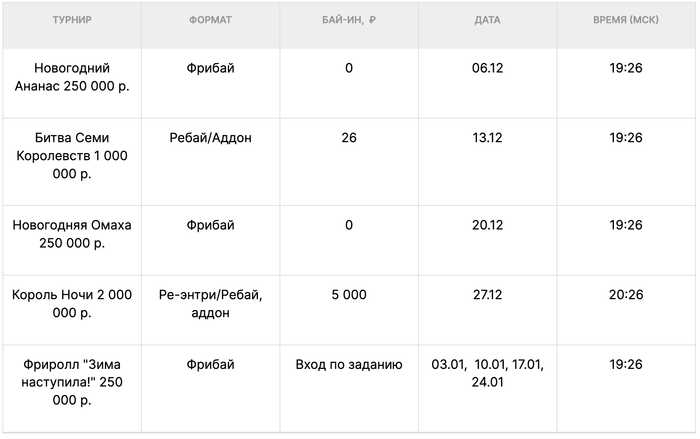Click the 5 000 buy-in cell
This screenshot has height=439, width=700.
point(348,295)
